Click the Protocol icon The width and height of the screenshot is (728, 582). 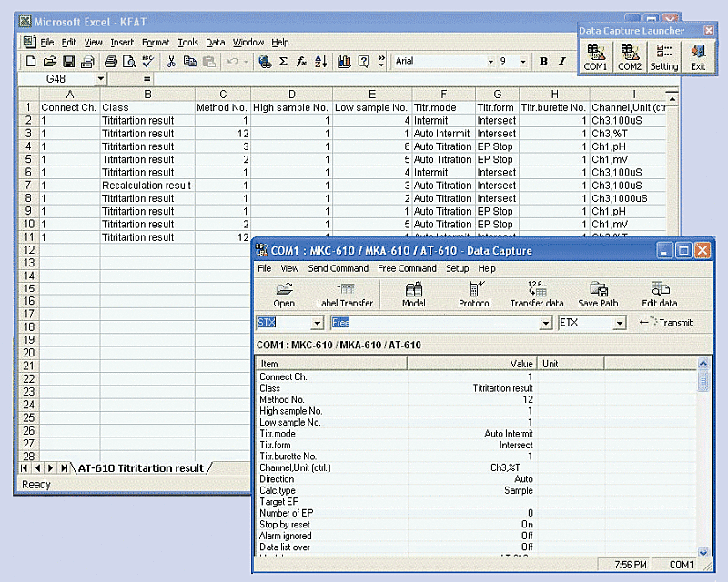click(x=474, y=294)
